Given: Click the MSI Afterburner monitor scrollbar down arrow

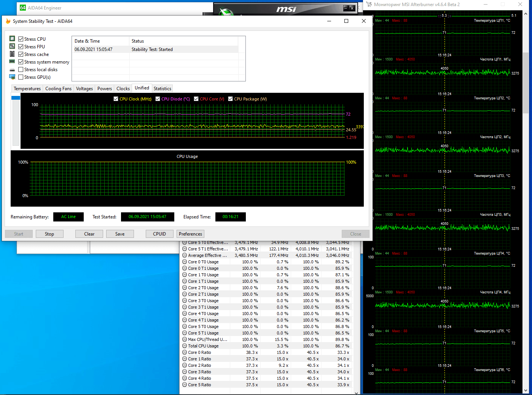Looking at the screenshot, I should 526,390.
